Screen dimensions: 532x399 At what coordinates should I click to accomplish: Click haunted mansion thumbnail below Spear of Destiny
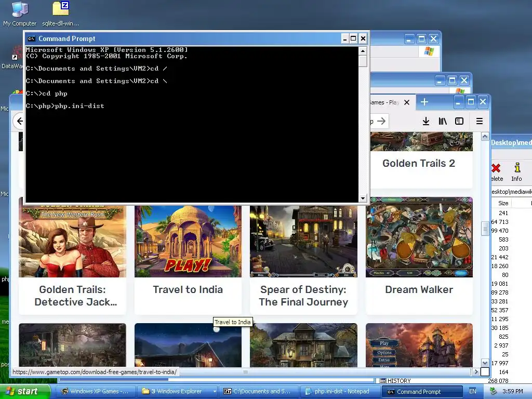[303, 345]
